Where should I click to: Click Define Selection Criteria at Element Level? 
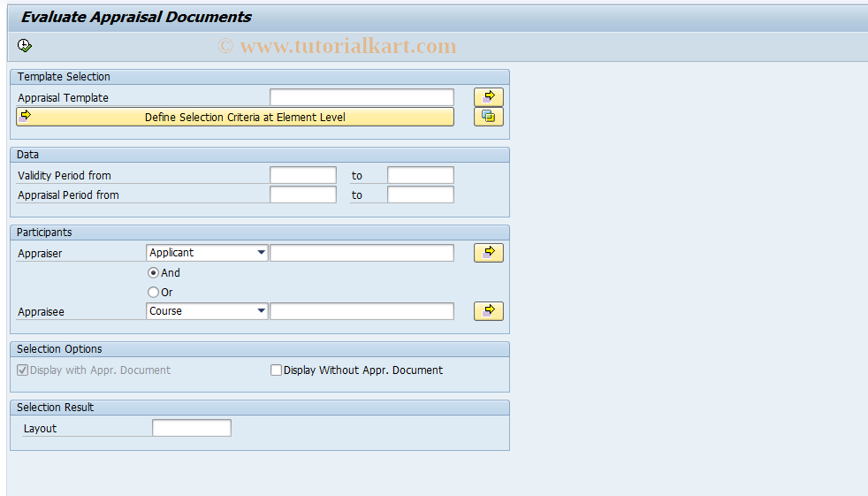coord(235,117)
